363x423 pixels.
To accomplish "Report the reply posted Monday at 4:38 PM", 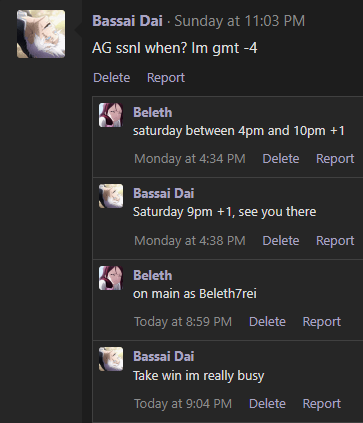I will coord(335,241).
